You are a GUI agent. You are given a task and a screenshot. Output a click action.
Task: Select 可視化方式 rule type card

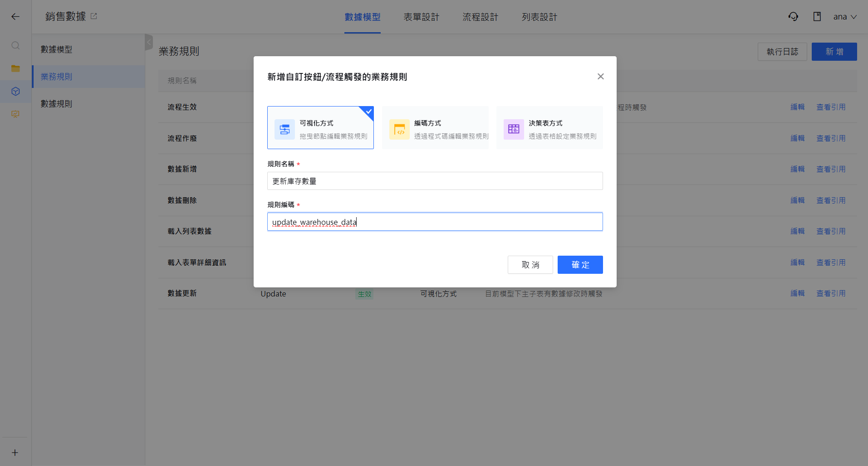[320, 128]
